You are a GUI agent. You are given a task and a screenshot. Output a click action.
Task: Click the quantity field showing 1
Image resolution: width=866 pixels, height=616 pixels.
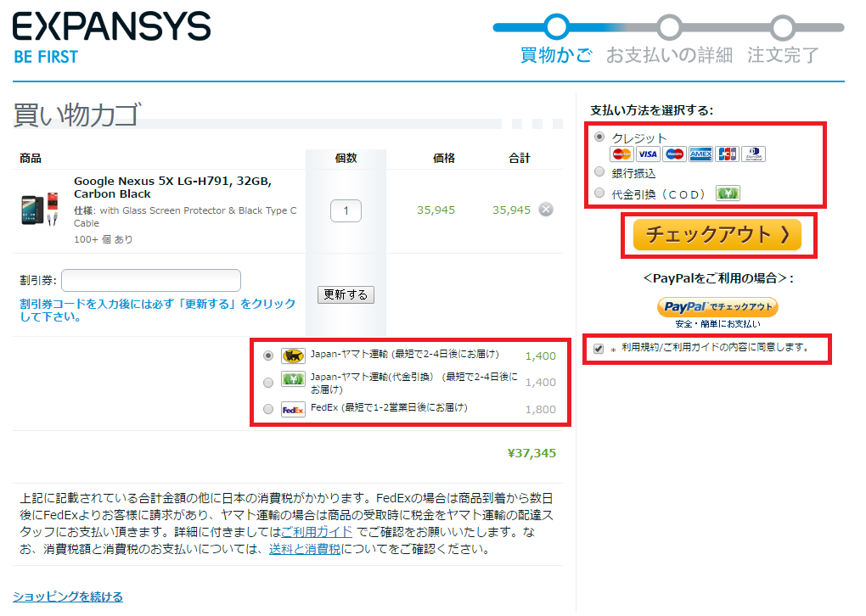click(x=346, y=210)
